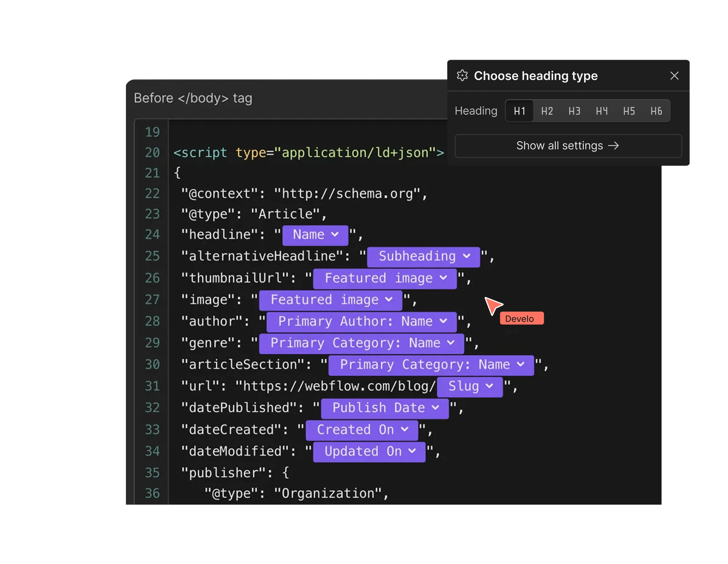Expand genre Primary Category: Name dropdown

coord(361,343)
